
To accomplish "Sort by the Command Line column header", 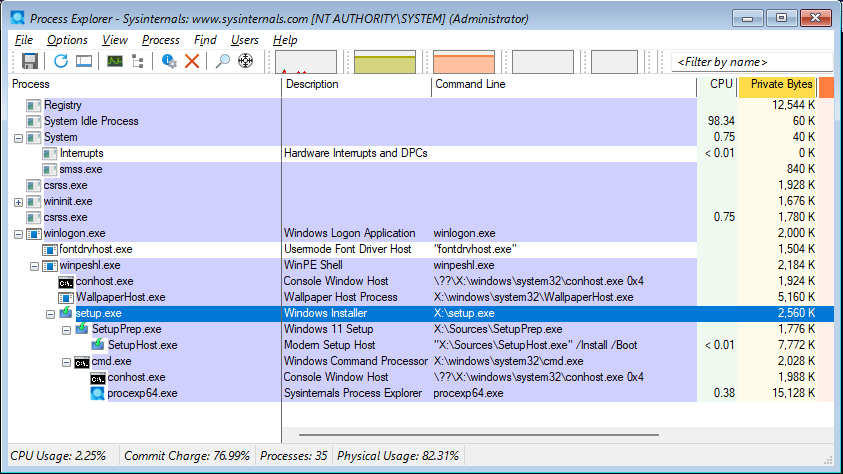I will (x=564, y=84).
